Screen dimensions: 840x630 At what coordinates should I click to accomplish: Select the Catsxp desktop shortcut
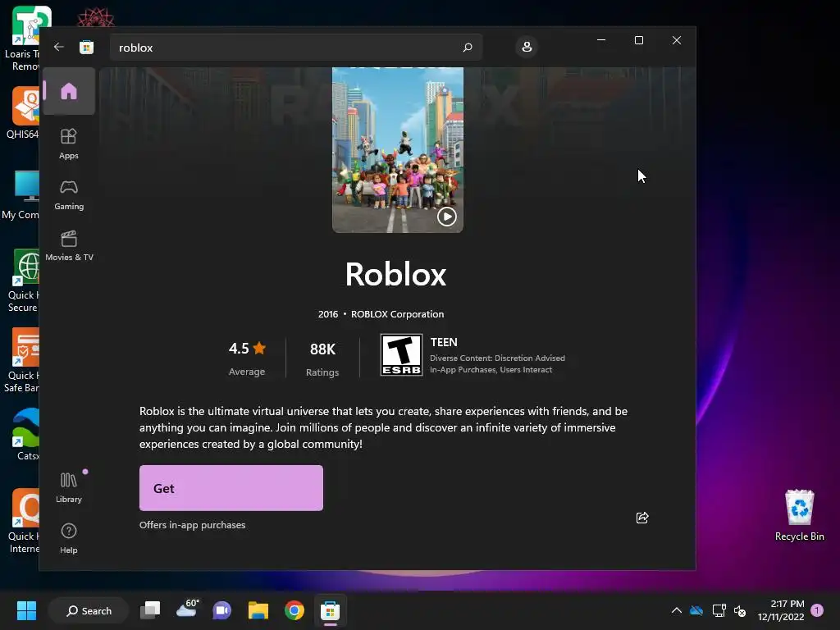pyautogui.click(x=24, y=435)
